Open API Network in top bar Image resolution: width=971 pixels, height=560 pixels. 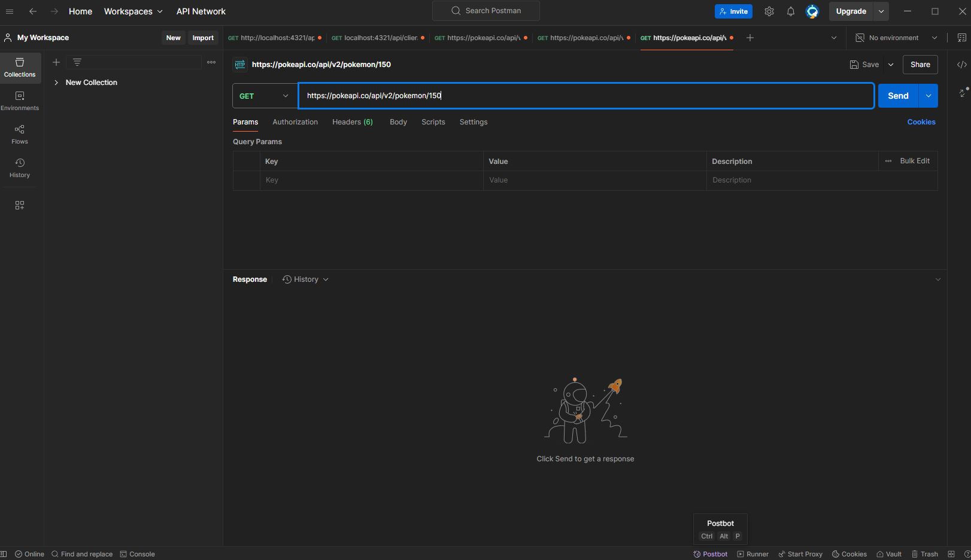pyautogui.click(x=201, y=11)
